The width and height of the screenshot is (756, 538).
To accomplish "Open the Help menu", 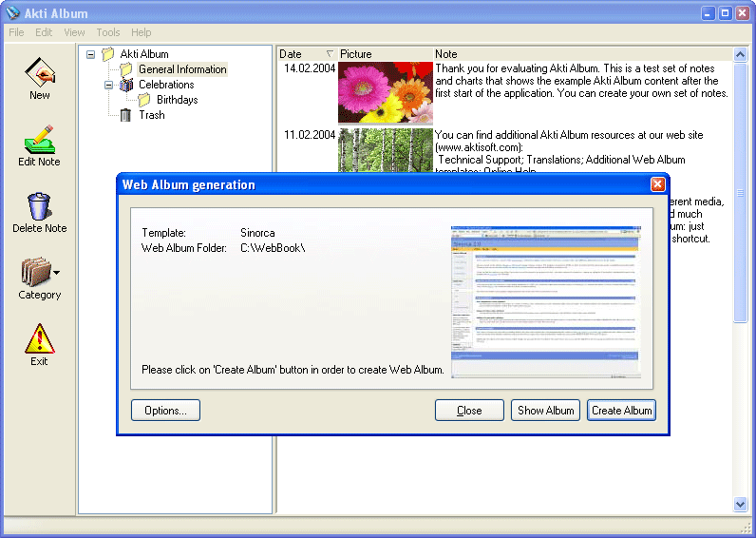I will [x=142, y=32].
